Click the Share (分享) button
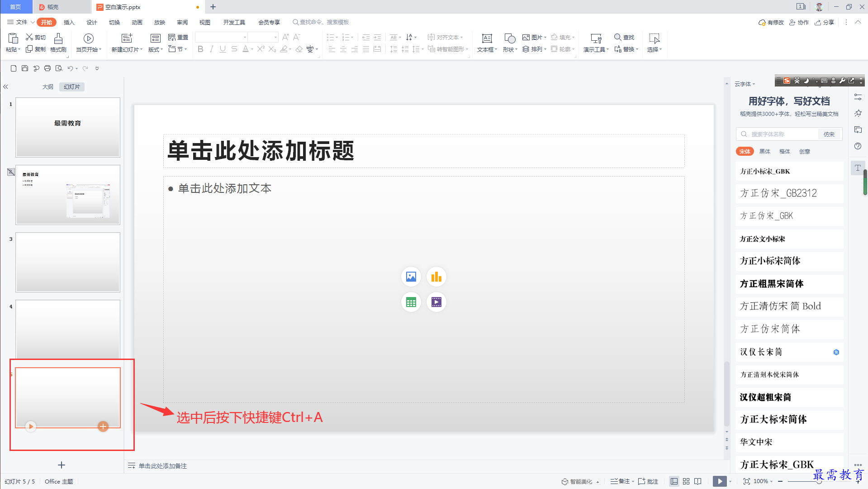The width and height of the screenshot is (868, 489). [x=825, y=22]
